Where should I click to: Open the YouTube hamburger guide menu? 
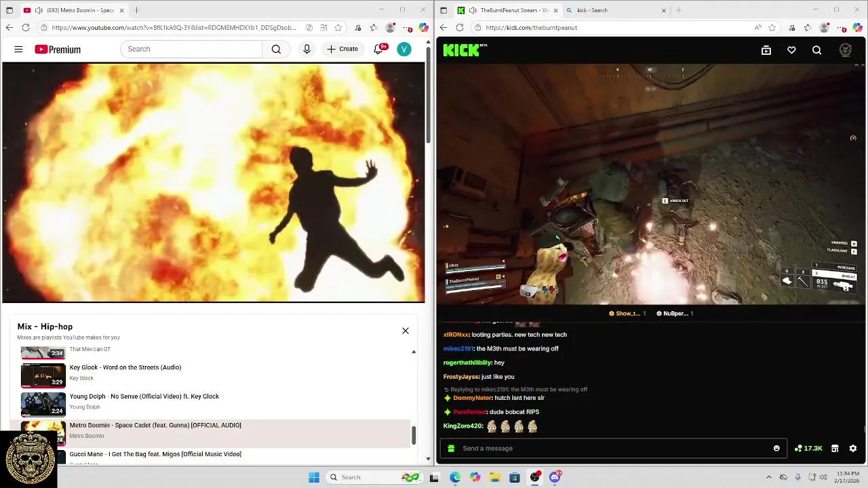[x=18, y=49]
